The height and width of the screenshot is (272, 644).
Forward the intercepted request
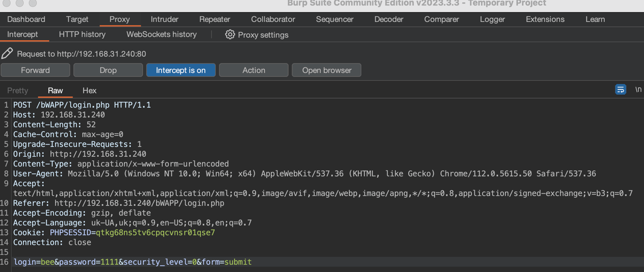[35, 70]
